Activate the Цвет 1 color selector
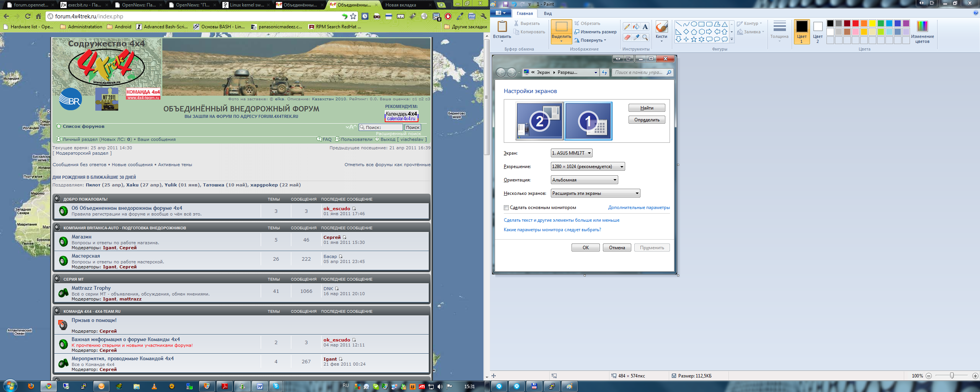The image size is (980, 392). (x=802, y=32)
